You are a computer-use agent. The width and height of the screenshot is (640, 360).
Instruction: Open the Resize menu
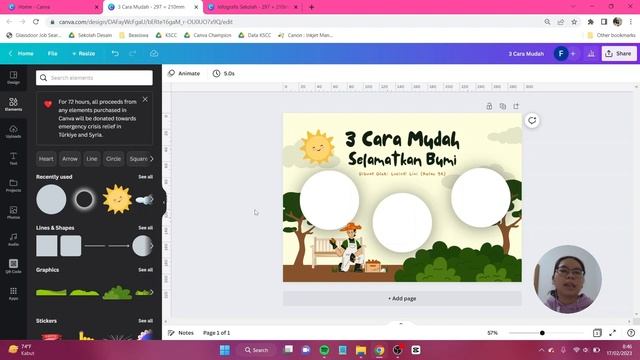84,53
